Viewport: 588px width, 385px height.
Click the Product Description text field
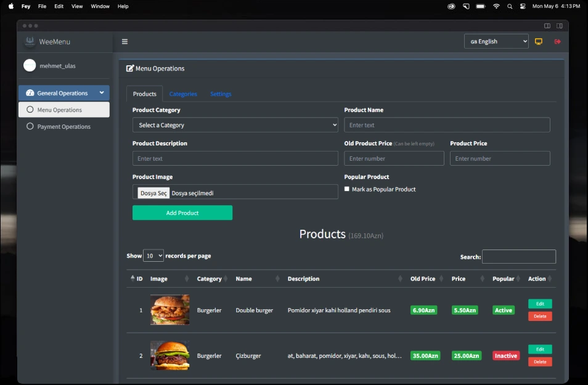click(235, 158)
